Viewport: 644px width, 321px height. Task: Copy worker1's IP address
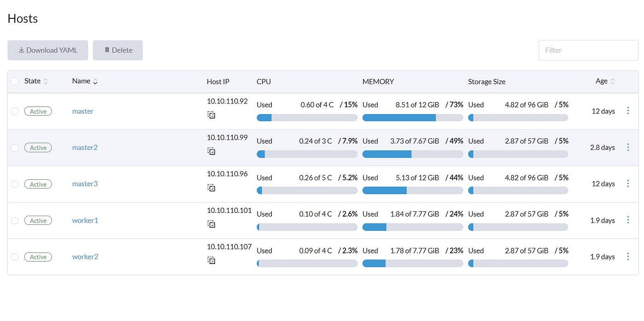pos(211,224)
